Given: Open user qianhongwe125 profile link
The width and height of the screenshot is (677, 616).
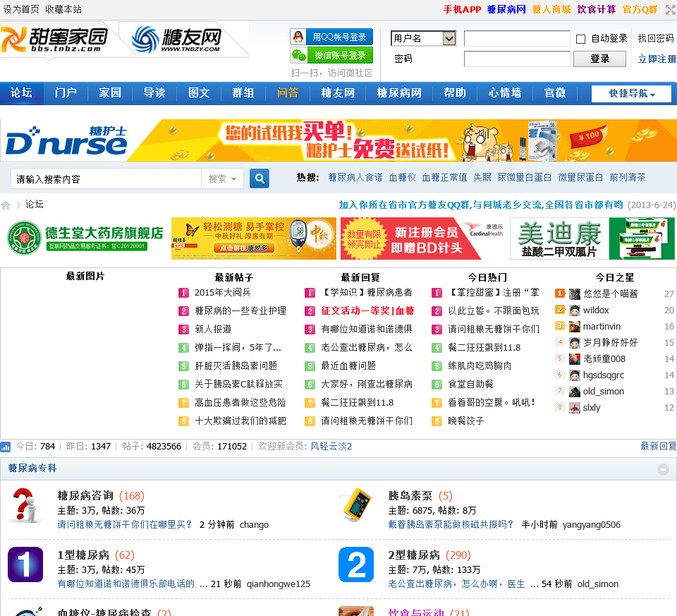Looking at the screenshot, I should (279, 584).
